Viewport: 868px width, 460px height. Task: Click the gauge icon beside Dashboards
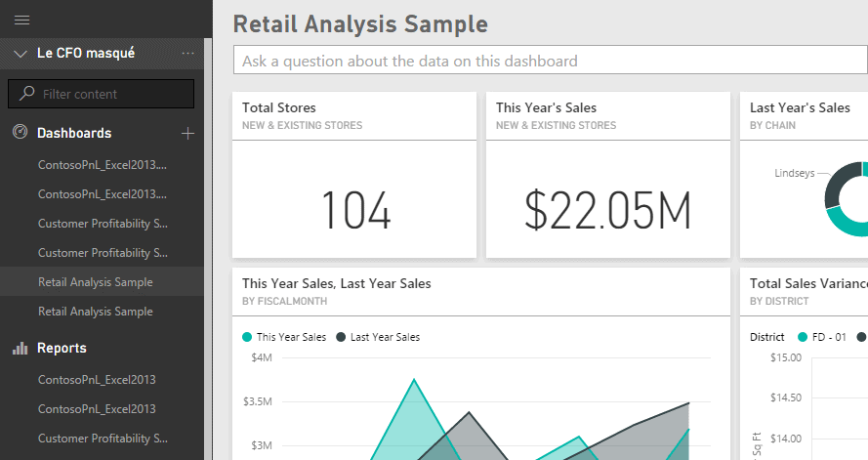click(20, 133)
